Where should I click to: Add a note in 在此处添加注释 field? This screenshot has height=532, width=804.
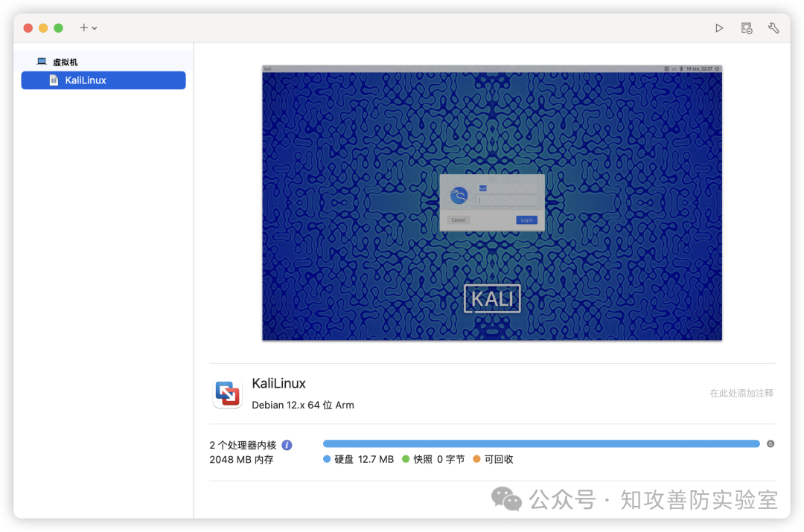click(741, 393)
